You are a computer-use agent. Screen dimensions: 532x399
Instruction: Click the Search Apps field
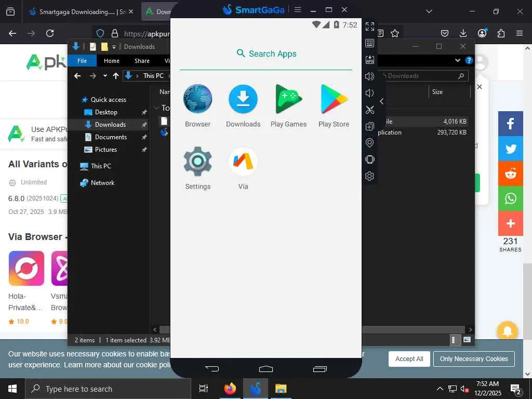(x=266, y=54)
